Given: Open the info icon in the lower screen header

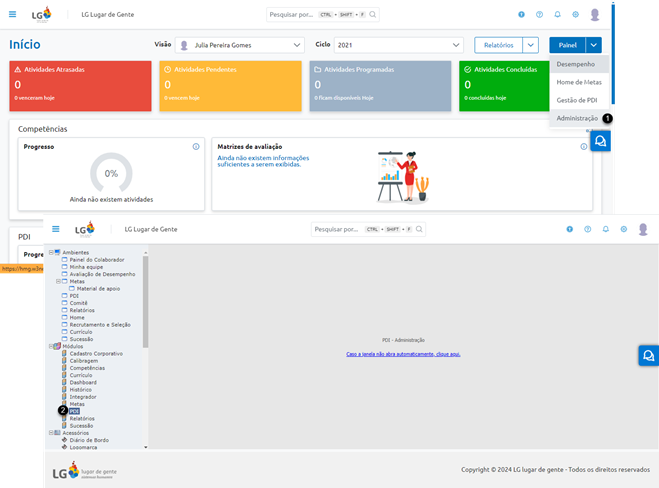Looking at the screenshot, I should [569, 229].
